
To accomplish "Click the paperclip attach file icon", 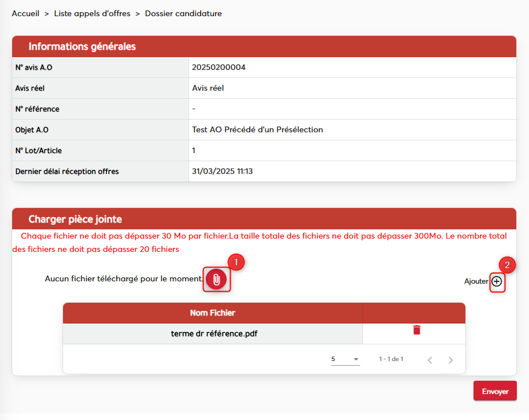I will click(216, 280).
